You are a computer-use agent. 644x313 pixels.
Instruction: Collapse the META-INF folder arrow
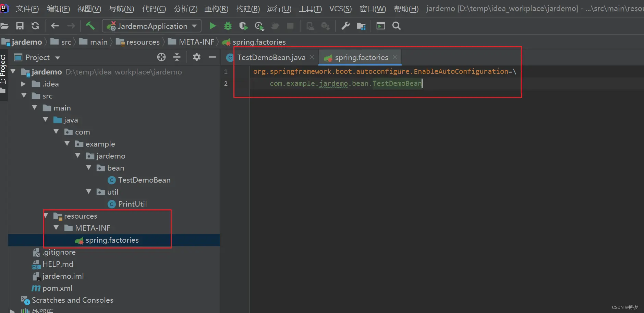click(57, 228)
